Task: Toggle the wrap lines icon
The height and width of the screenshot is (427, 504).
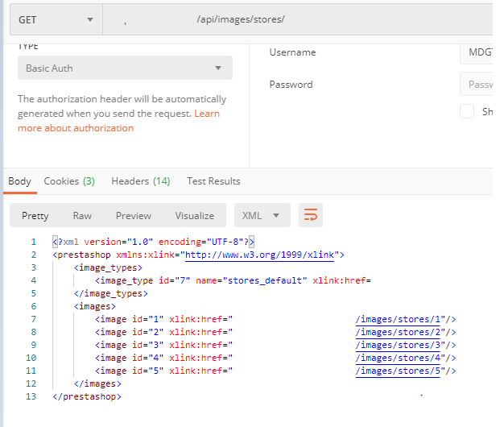Action: coord(311,215)
